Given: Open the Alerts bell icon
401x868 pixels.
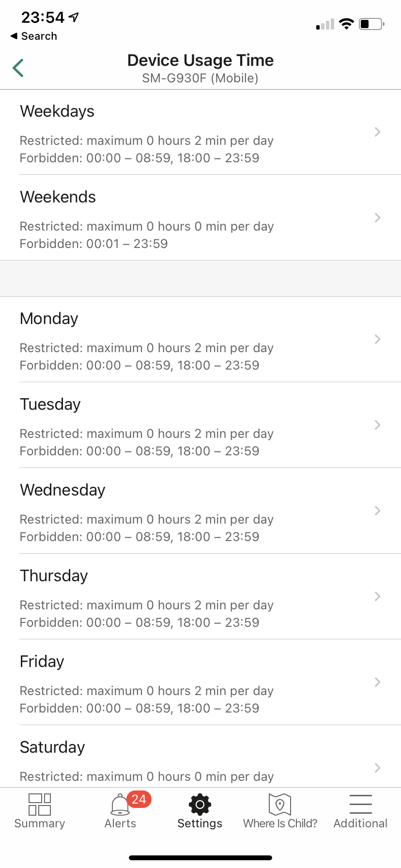Looking at the screenshot, I should pos(120,805).
